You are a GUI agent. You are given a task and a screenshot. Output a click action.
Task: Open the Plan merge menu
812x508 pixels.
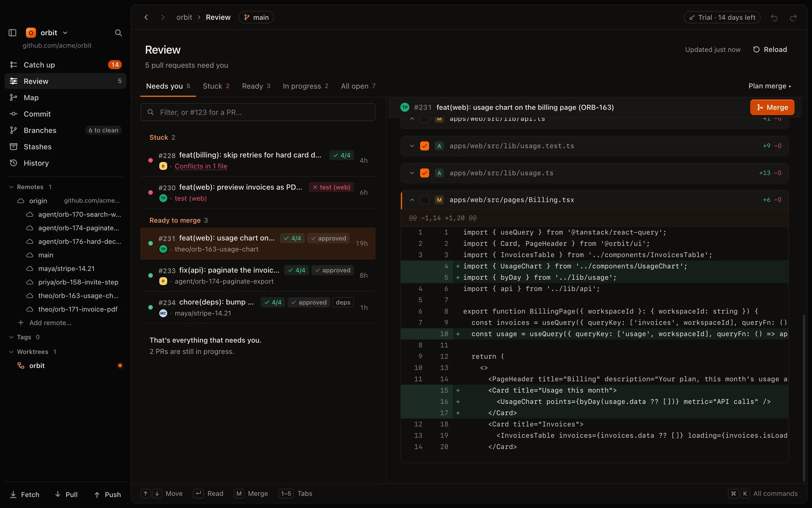click(769, 86)
